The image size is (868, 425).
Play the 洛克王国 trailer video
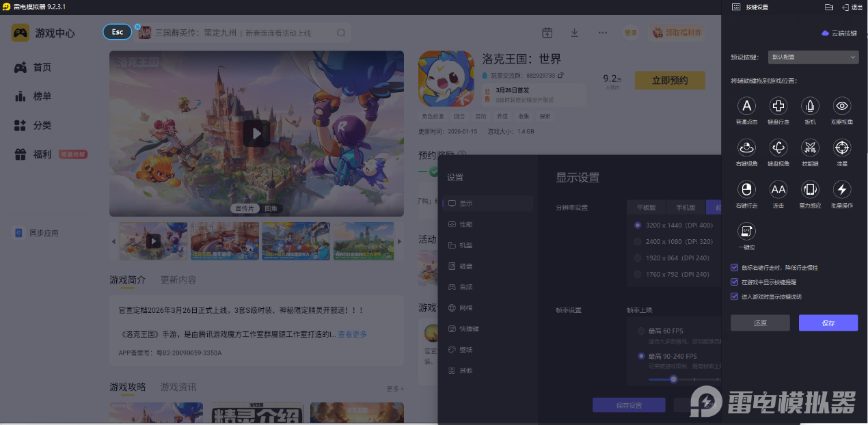pyautogui.click(x=256, y=133)
